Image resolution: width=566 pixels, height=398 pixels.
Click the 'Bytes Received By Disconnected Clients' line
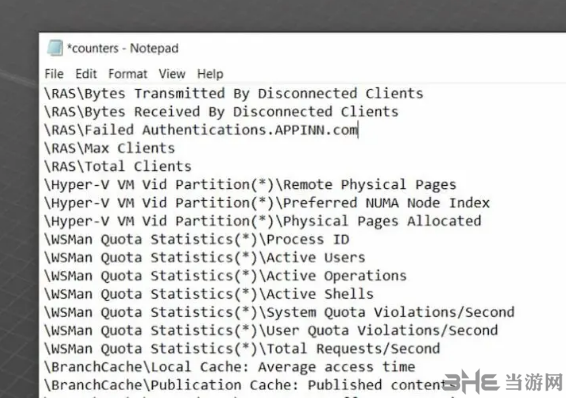coord(221,112)
